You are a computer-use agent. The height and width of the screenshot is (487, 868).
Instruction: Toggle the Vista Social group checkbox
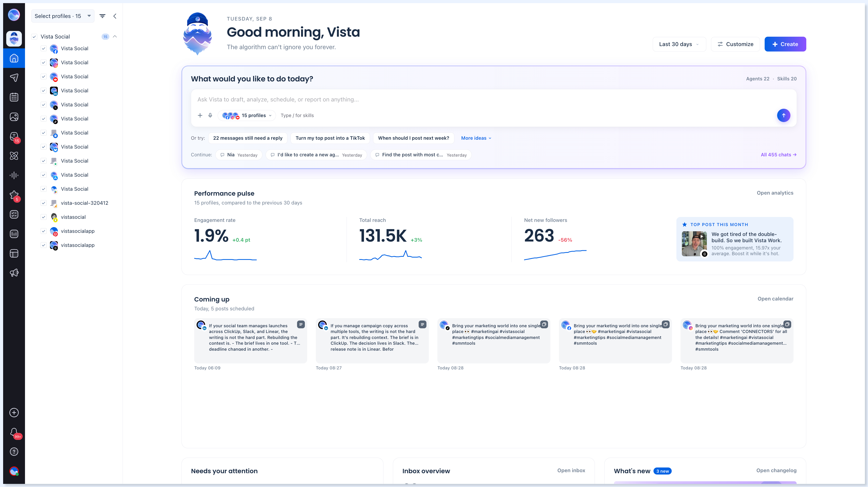click(x=34, y=37)
